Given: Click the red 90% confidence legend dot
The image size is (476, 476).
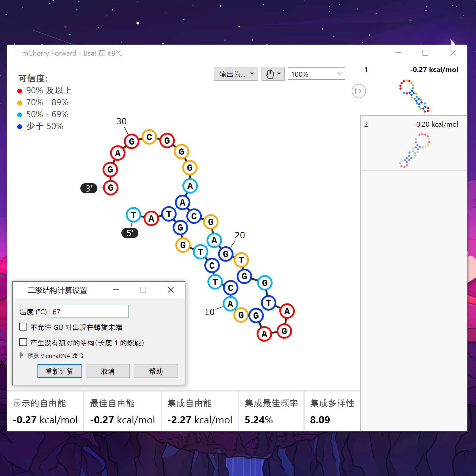Looking at the screenshot, I should tap(20, 90).
